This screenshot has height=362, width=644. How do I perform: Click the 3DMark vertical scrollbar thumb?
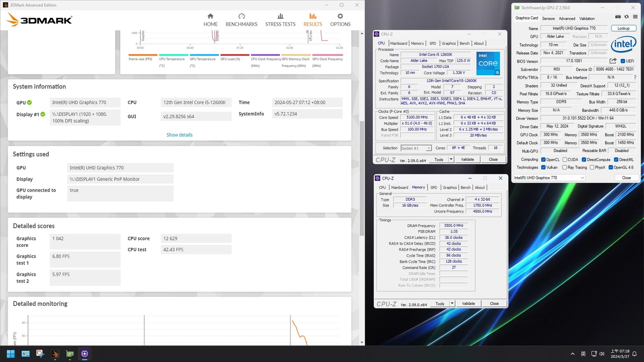pyautogui.click(x=362, y=178)
